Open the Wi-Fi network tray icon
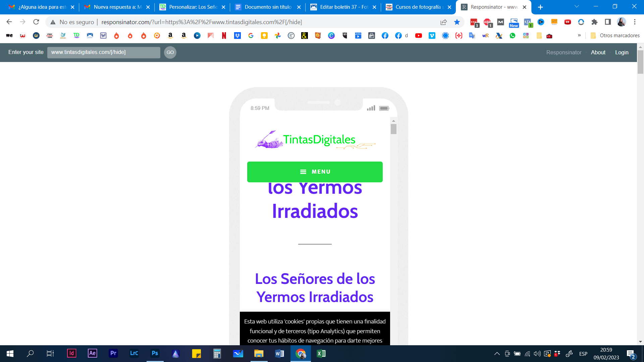The height and width of the screenshot is (362, 644). (x=528, y=354)
